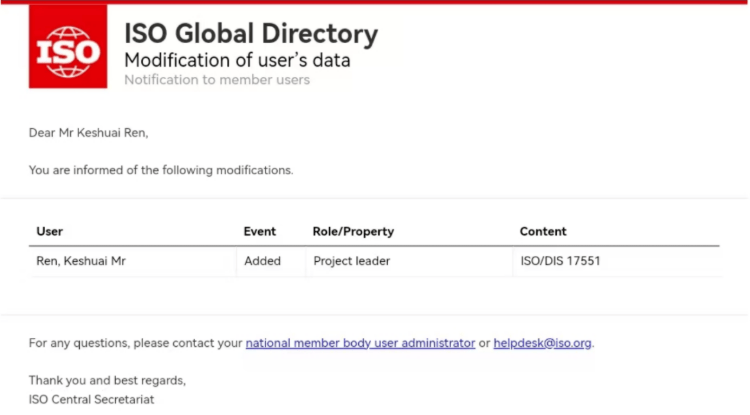
Task: Select the Added event cell
Action: [263, 261]
